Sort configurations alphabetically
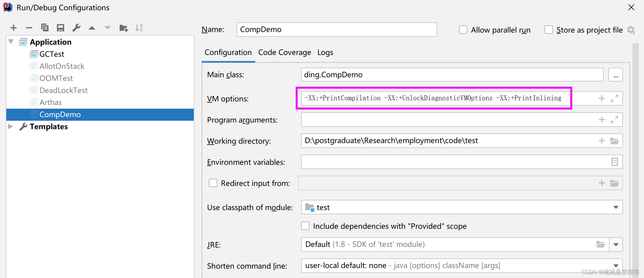This screenshot has height=278, width=644. (x=139, y=28)
